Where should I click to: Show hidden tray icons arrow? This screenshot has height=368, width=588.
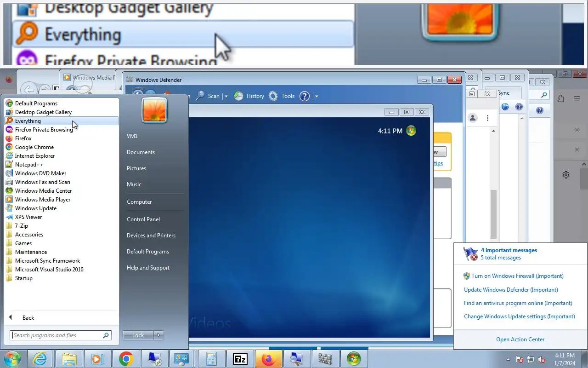[x=508, y=359]
